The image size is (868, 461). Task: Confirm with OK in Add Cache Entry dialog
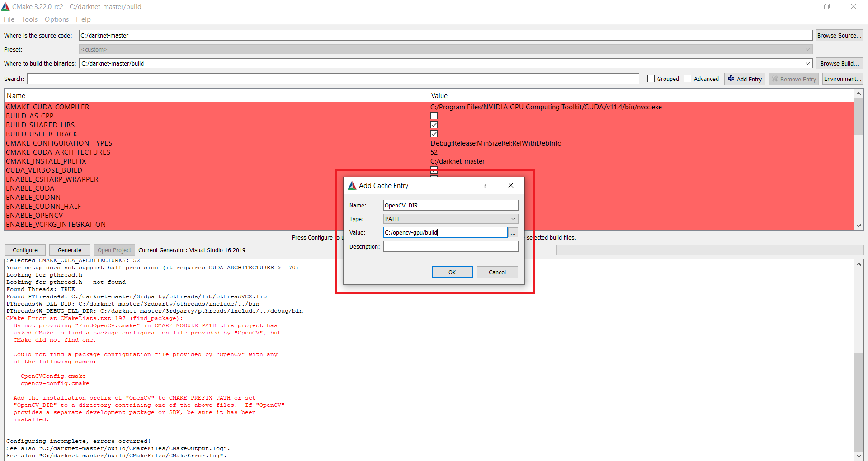point(452,272)
